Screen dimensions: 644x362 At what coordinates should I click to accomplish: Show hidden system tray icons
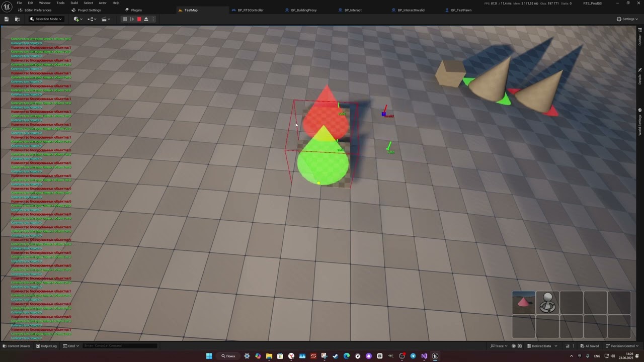(571, 356)
